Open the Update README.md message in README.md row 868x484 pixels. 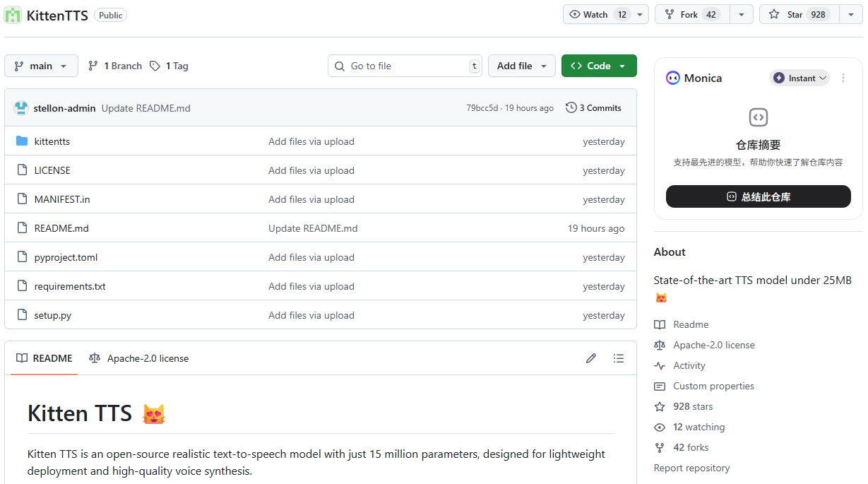(313, 228)
